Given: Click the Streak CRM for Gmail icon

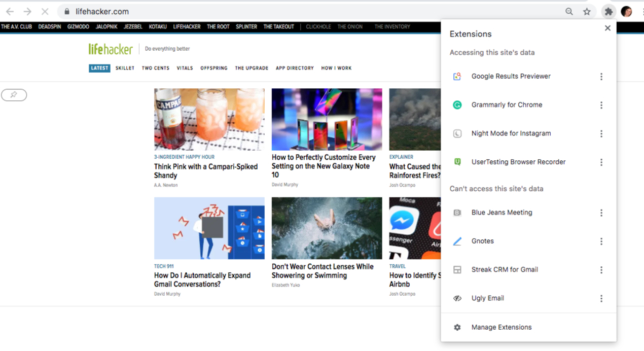Looking at the screenshot, I should pos(457,270).
